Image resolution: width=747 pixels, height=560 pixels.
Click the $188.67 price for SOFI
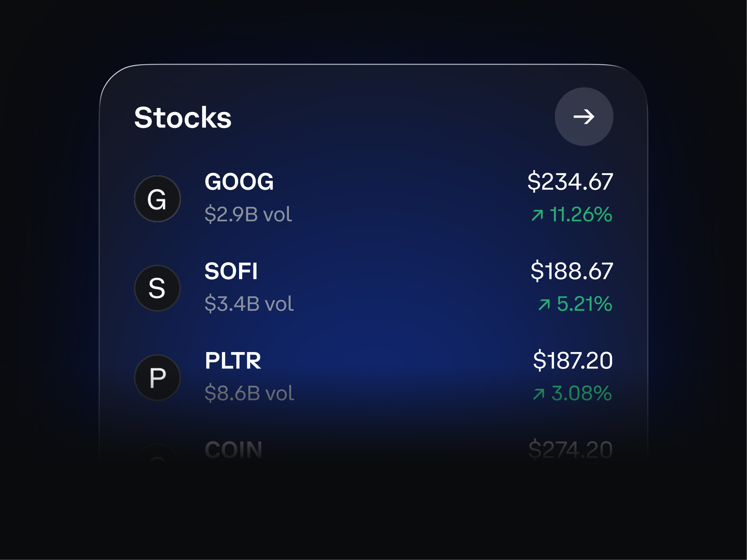(x=572, y=272)
